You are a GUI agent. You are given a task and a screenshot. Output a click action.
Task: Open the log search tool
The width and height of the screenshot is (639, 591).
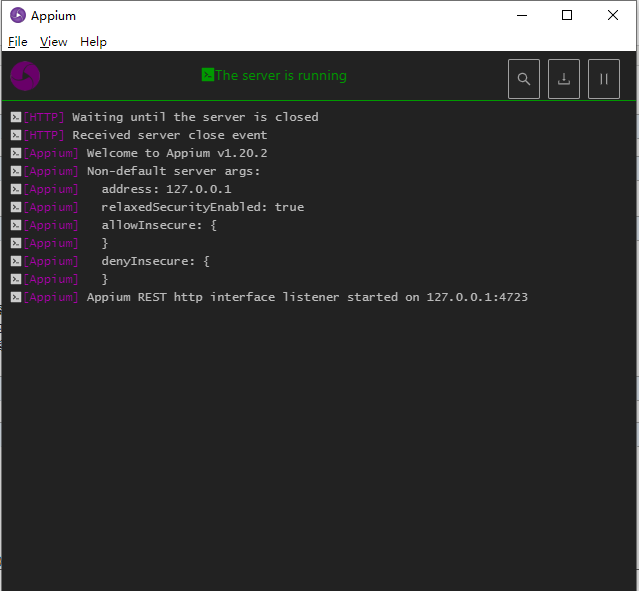coord(524,79)
